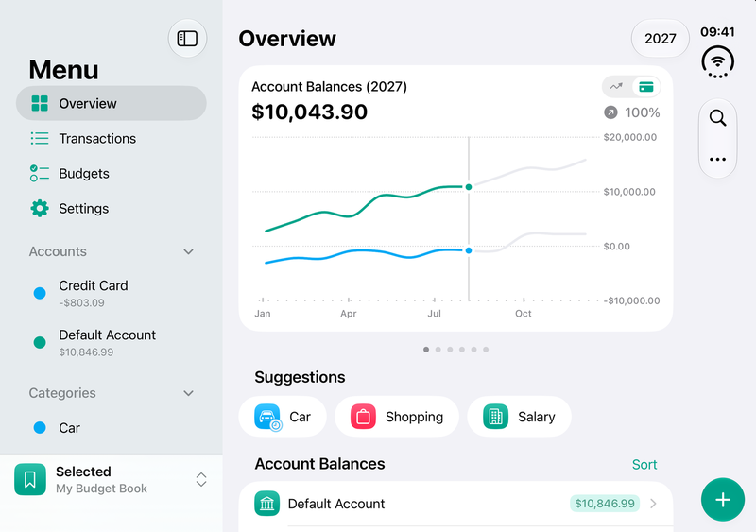Toggle the sidebar panel button
Viewport: 756px width, 532px height.
[x=187, y=38]
